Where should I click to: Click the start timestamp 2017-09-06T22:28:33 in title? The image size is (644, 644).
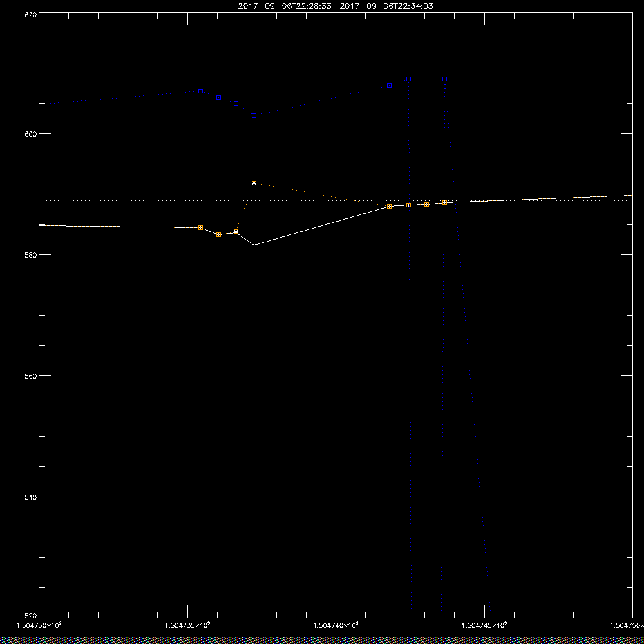285,6
